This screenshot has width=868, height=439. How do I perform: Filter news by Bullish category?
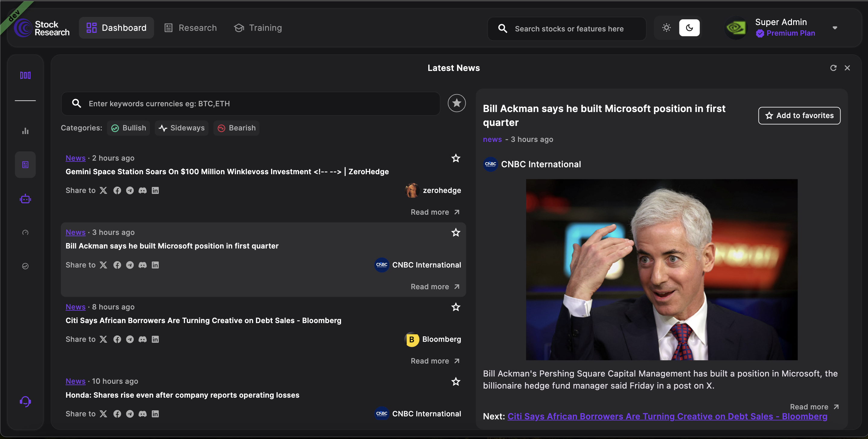(x=128, y=128)
